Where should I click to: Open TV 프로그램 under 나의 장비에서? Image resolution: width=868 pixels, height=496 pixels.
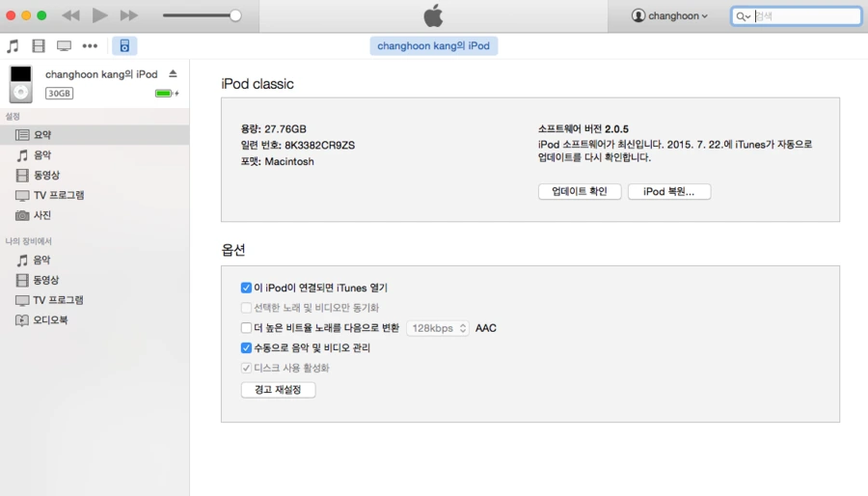(95, 299)
